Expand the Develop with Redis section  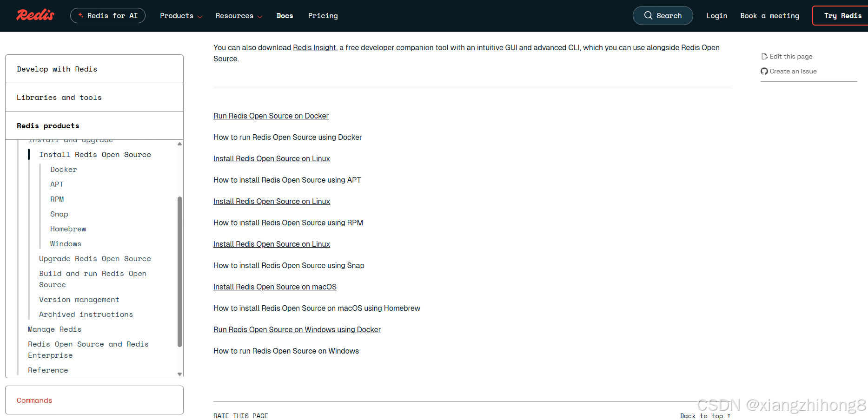click(94, 69)
